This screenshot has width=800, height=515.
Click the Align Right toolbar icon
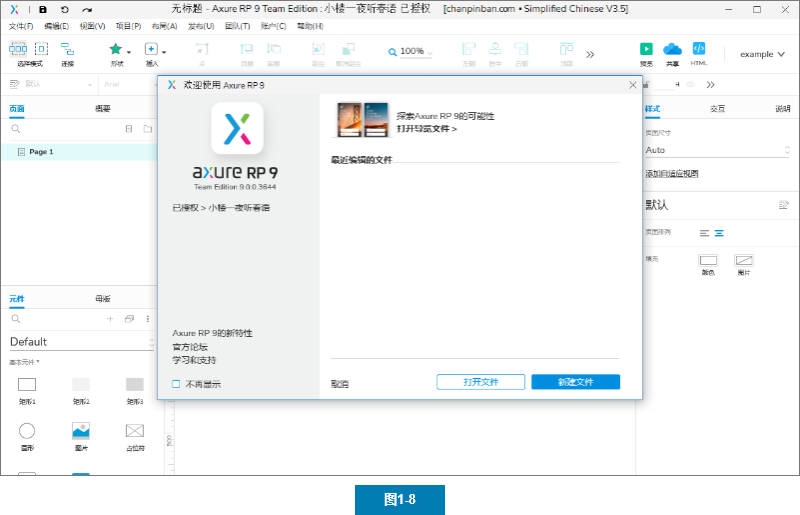pyautogui.click(x=521, y=49)
